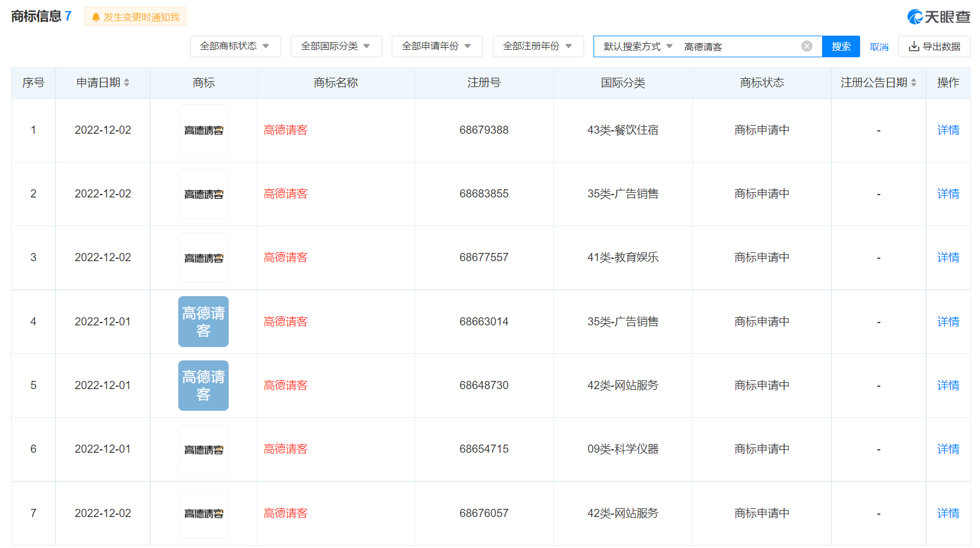The image size is (980, 548).
Task: Click 导出数据 button
Action: [x=934, y=46]
